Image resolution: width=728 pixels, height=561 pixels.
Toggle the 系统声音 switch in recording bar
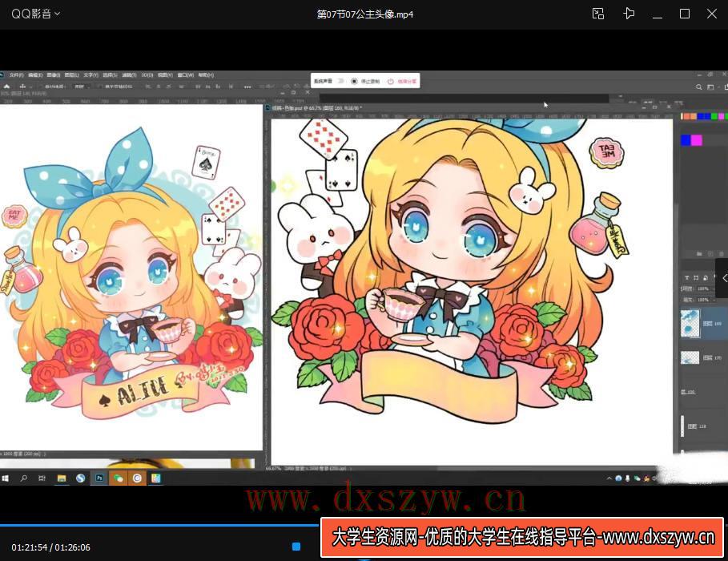coord(341,81)
